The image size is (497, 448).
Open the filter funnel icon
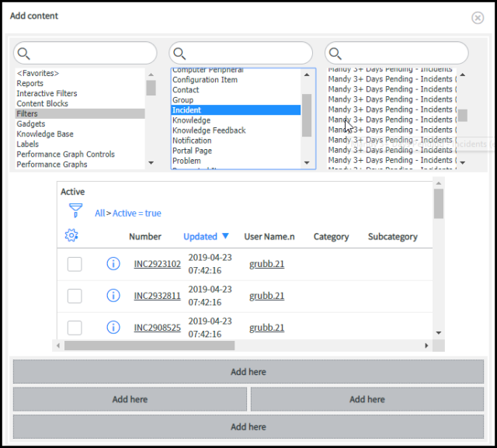click(x=75, y=210)
